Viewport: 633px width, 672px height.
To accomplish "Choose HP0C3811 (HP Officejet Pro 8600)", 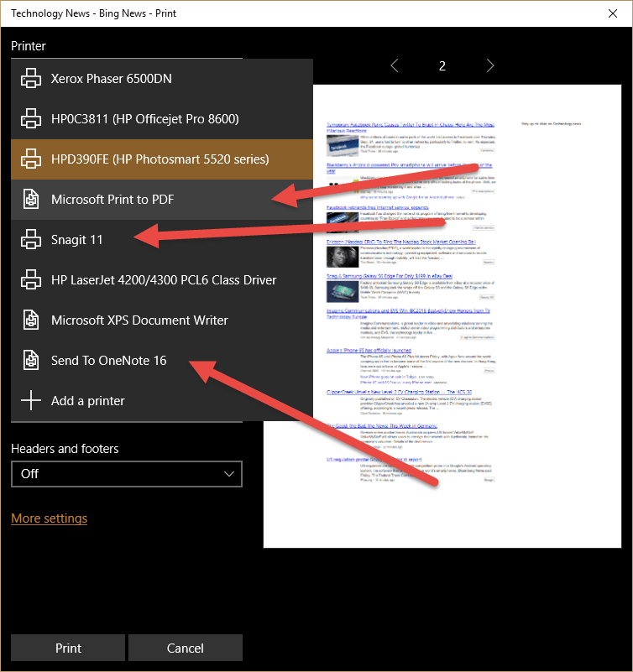I will pos(162,119).
